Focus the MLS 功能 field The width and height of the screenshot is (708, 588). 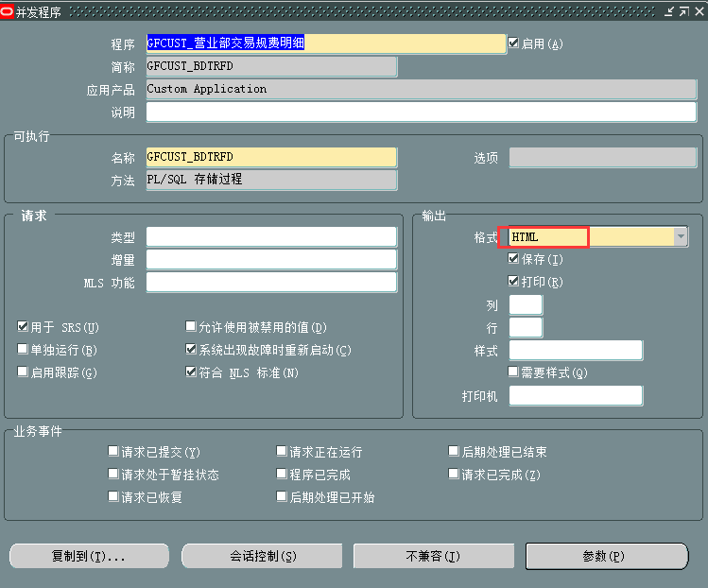(272, 282)
